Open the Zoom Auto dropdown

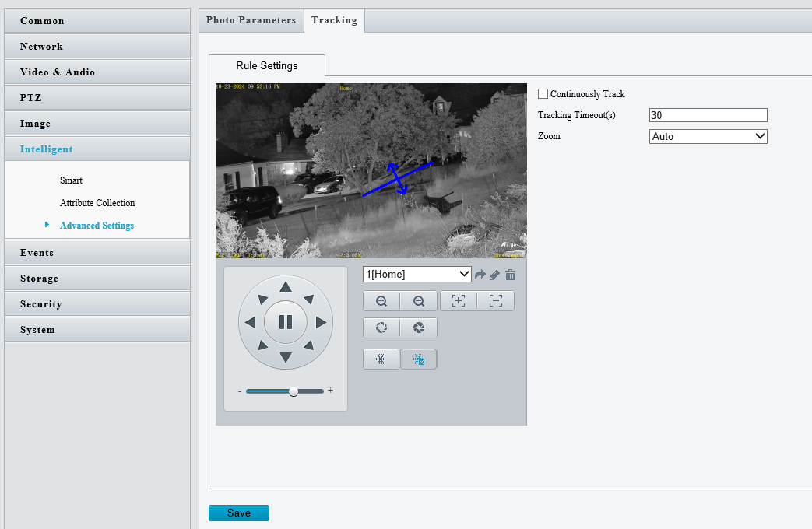click(708, 137)
